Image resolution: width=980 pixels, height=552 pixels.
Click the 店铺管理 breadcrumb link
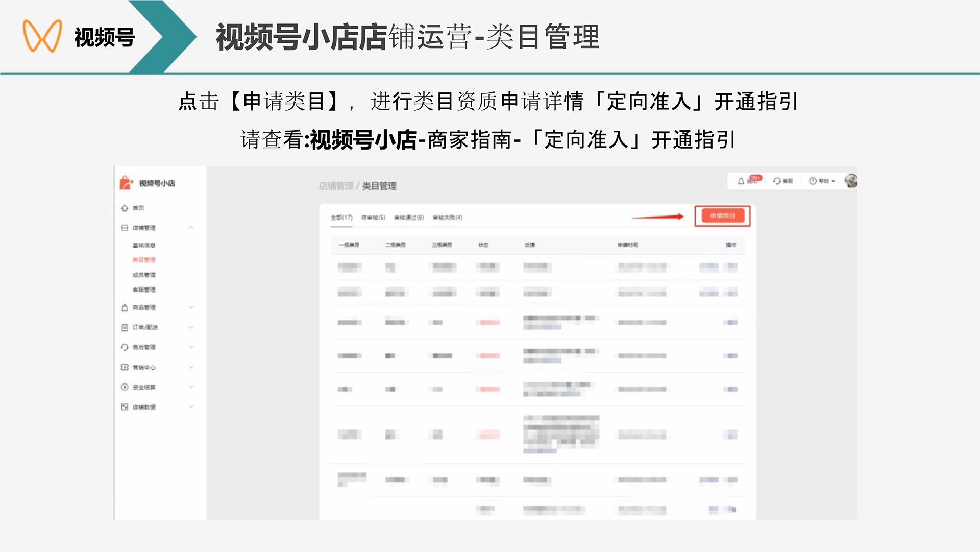(336, 186)
